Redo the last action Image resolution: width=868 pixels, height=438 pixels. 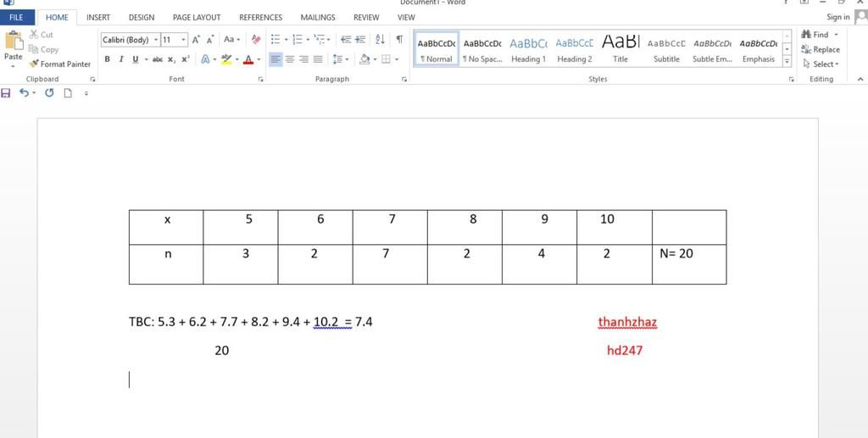point(49,93)
